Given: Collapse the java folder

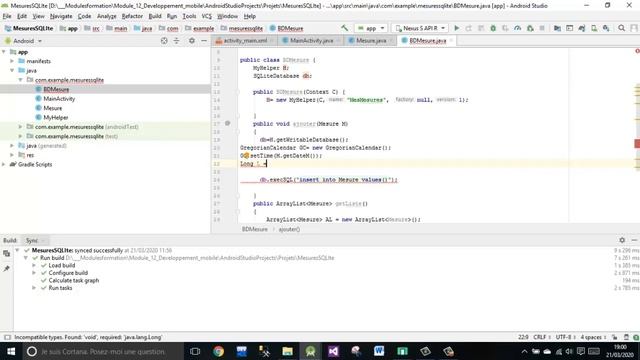Looking at the screenshot, I should coord(12,70).
